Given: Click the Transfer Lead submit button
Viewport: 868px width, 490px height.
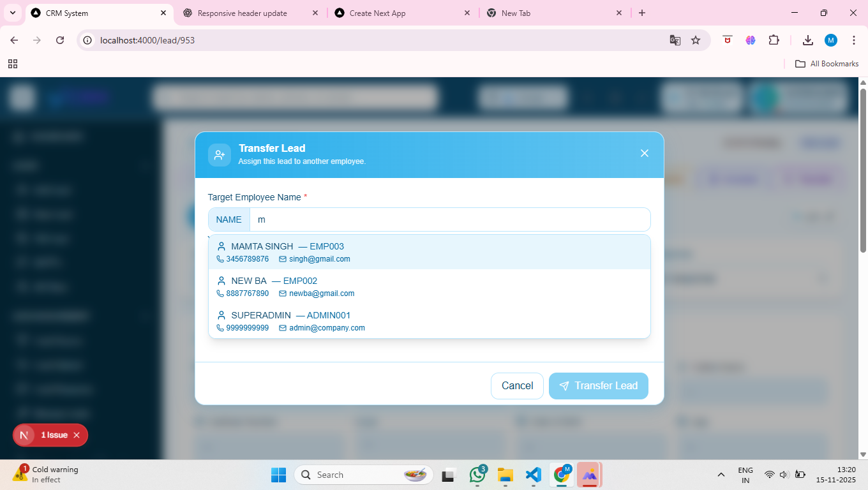Looking at the screenshot, I should (598, 386).
